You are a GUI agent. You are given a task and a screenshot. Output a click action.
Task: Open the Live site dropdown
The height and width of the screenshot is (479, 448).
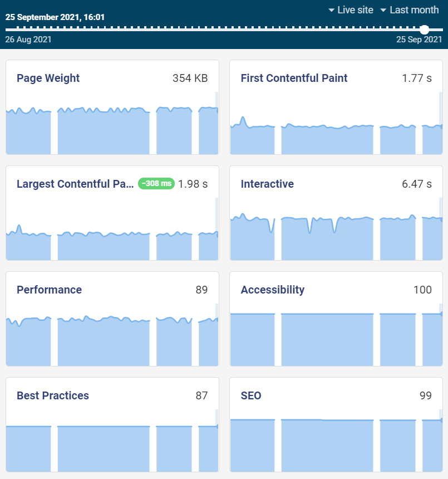click(x=356, y=9)
